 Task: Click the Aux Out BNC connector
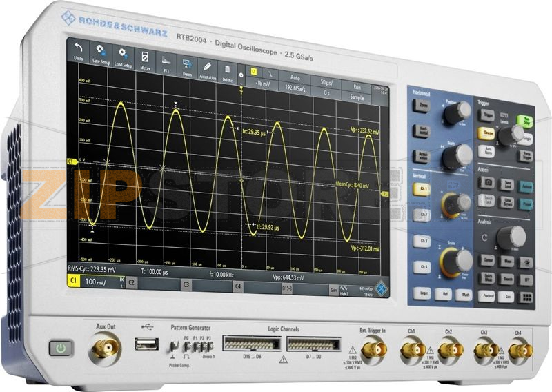(106, 349)
